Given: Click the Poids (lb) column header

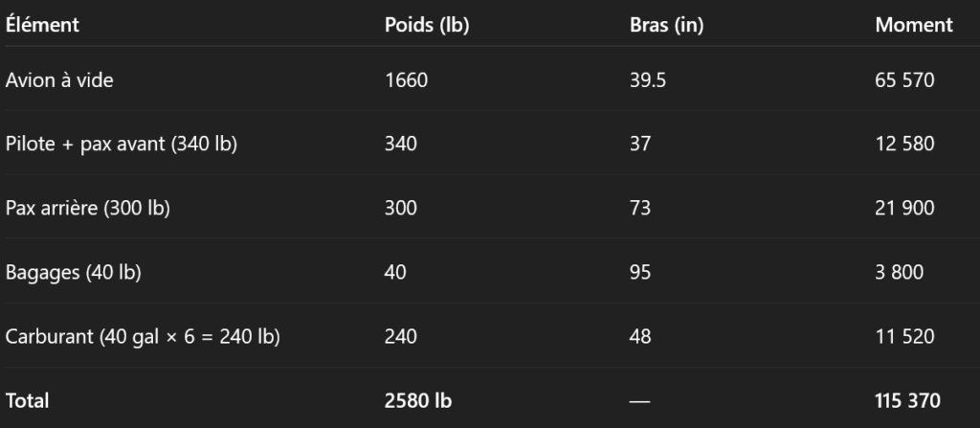Looking at the screenshot, I should pos(426,26).
